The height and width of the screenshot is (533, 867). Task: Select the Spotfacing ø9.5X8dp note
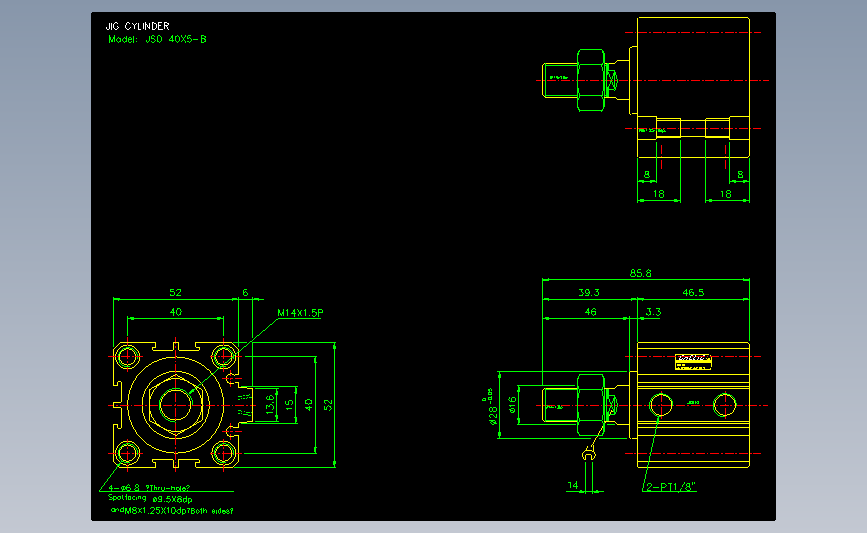pyautogui.click(x=150, y=499)
